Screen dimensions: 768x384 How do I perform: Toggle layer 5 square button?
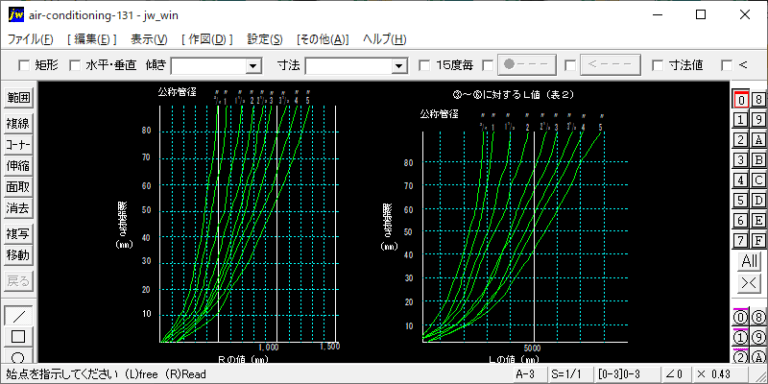[741, 200]
